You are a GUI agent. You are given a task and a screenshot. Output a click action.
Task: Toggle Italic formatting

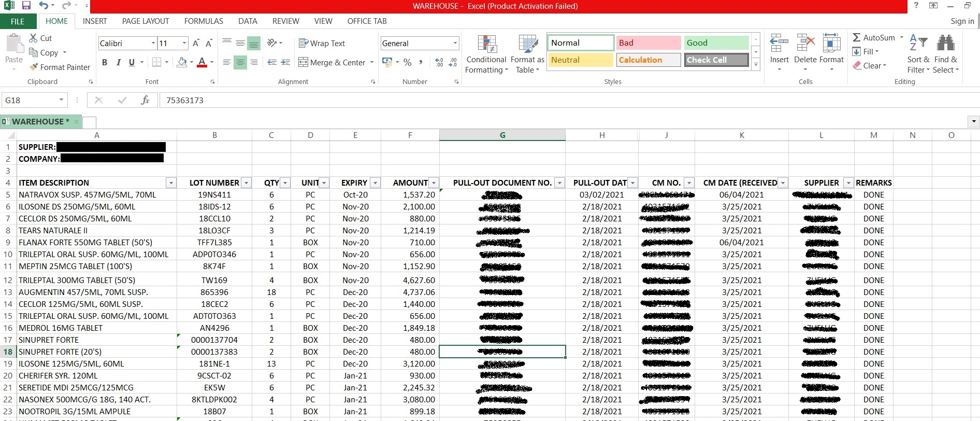pyautogui.click(x=119, y=62)
